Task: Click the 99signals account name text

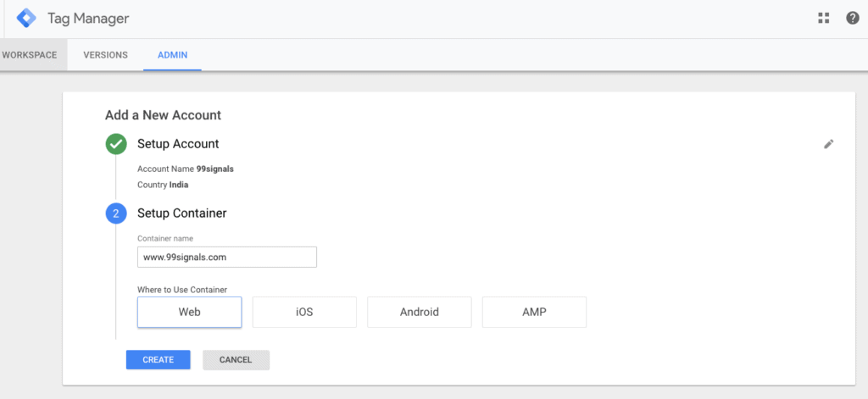Action: point(214,169)
